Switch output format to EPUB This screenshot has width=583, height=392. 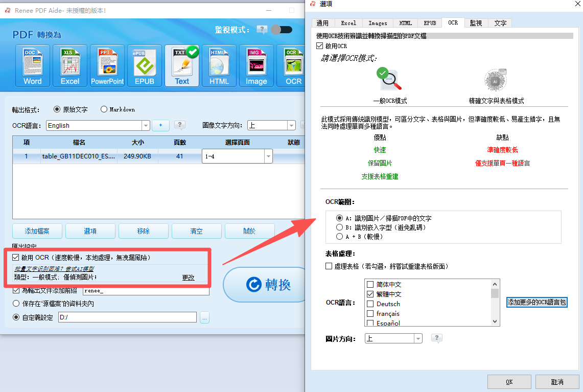[144, 65]
